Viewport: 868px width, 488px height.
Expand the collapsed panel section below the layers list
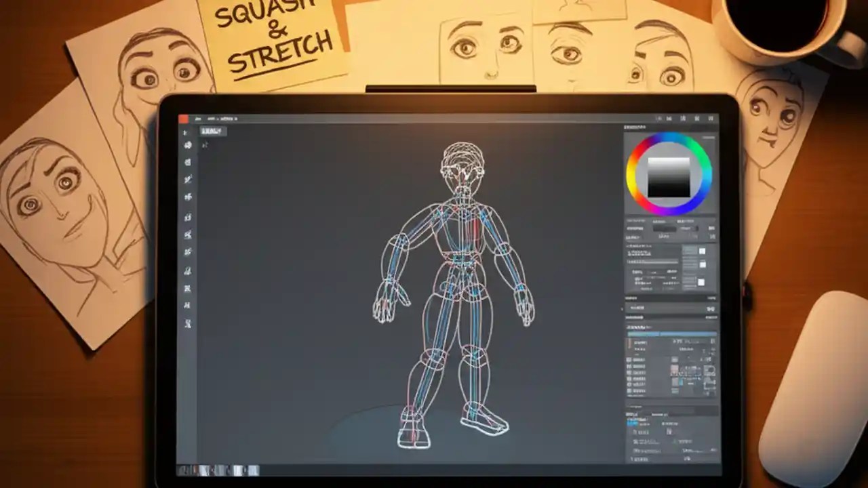[637, 406]
